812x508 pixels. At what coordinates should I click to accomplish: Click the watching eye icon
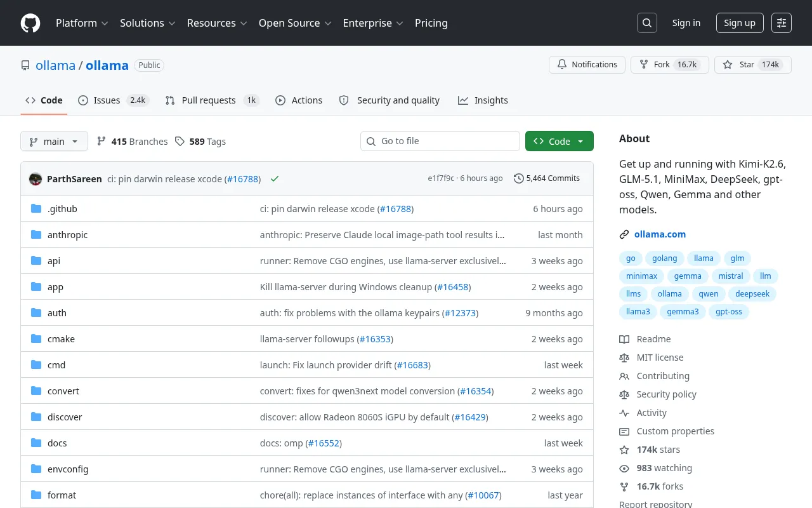[624, 469]
